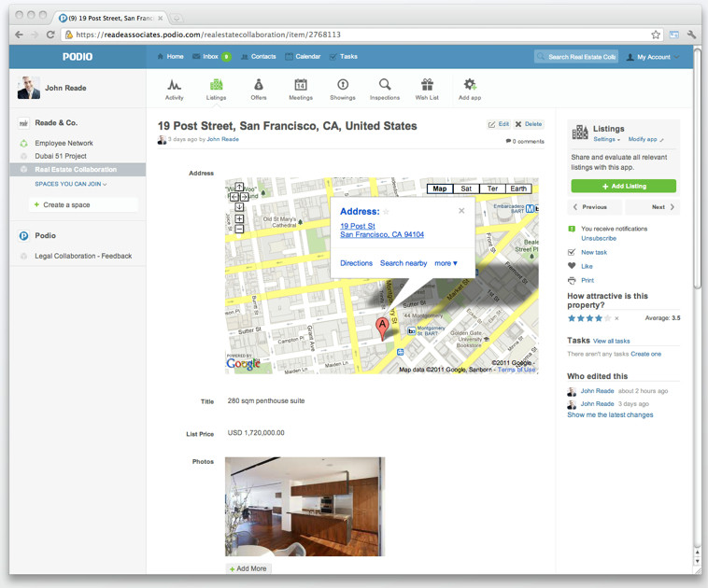This screenshot has width=708, height=588.
Task: Click the penthouse kitchen photo thumbnail
Action: (304, 507)
